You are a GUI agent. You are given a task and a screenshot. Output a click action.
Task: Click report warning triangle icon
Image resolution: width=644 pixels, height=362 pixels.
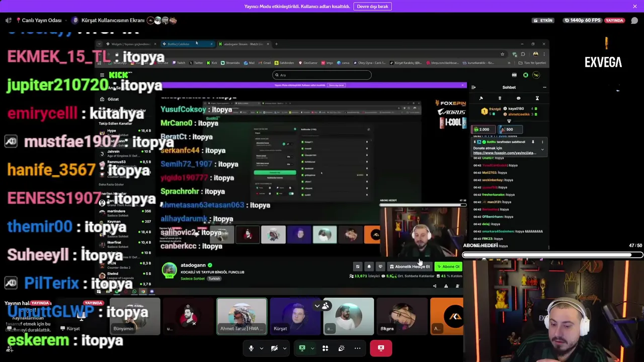(x=446, y=286)
